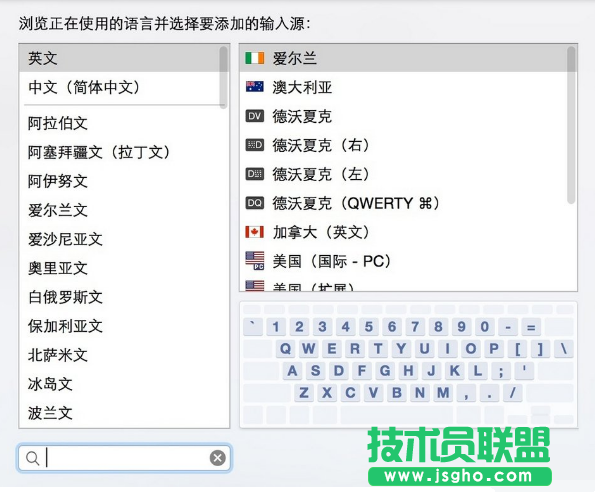The width and height of the screenshot is (595, 492).
Task: Click the language list scrollbar
Action: 224,77
